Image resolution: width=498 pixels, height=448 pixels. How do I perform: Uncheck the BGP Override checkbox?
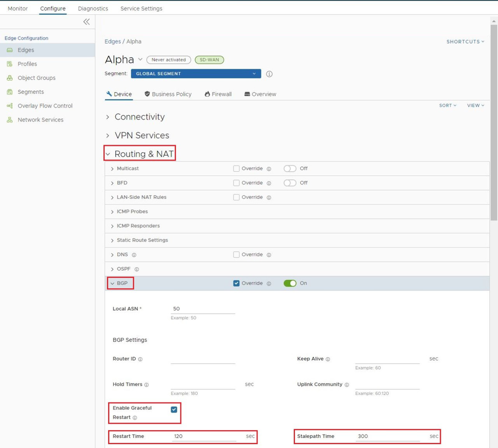(x=237, y=283)
